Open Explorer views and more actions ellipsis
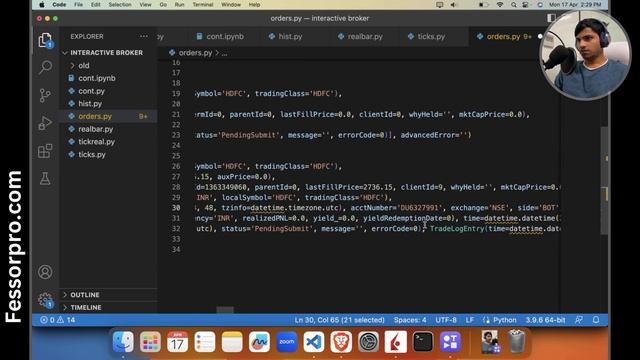The image size is (640, 360). (x=144, y=36)
